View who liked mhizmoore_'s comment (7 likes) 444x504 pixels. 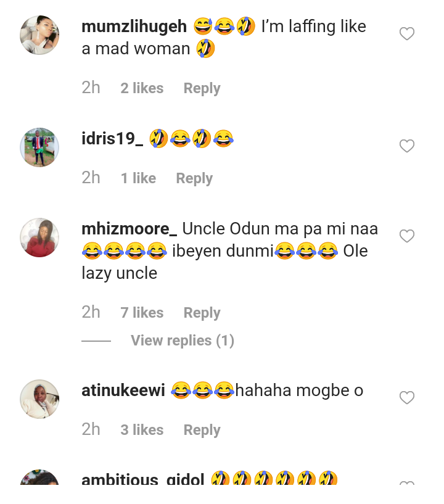click(x=142, y=313)
